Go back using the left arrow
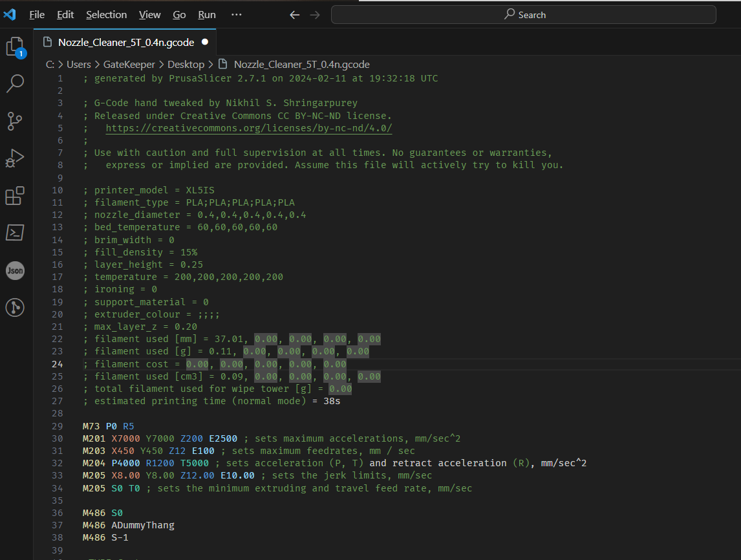Screen dimensions: 741x560 [x=295, y=14]
